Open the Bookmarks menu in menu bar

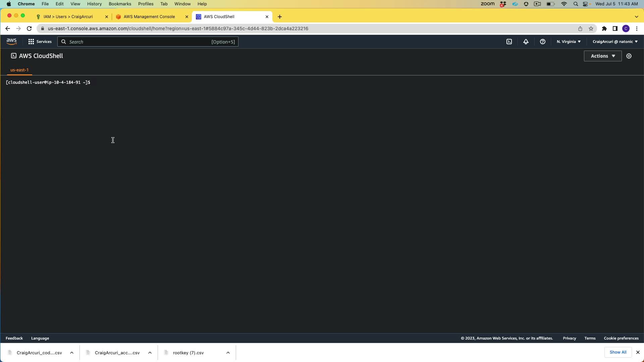point(120,4)
